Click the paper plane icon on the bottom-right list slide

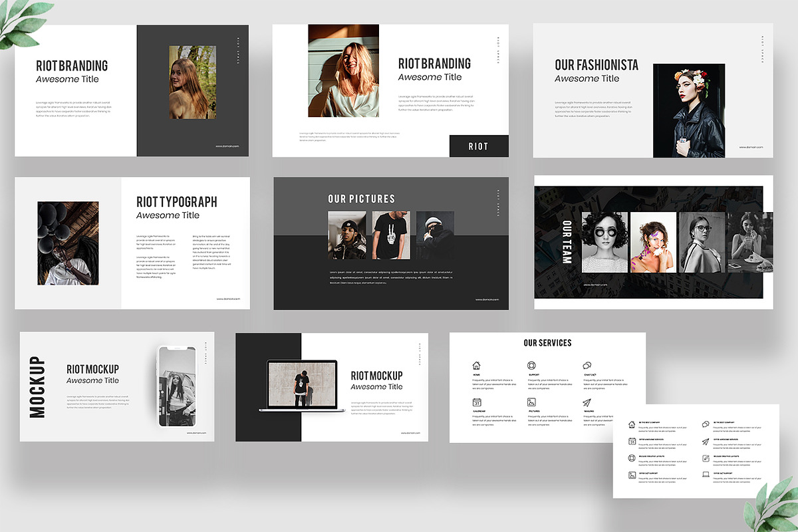pyautogui.click(x=706, y=442)
